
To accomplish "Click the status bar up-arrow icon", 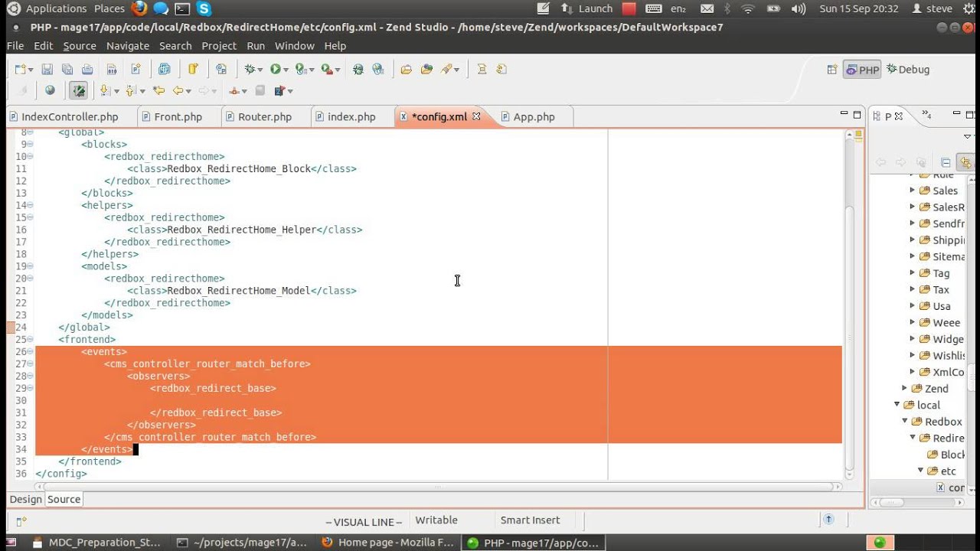I will point(828,520).
